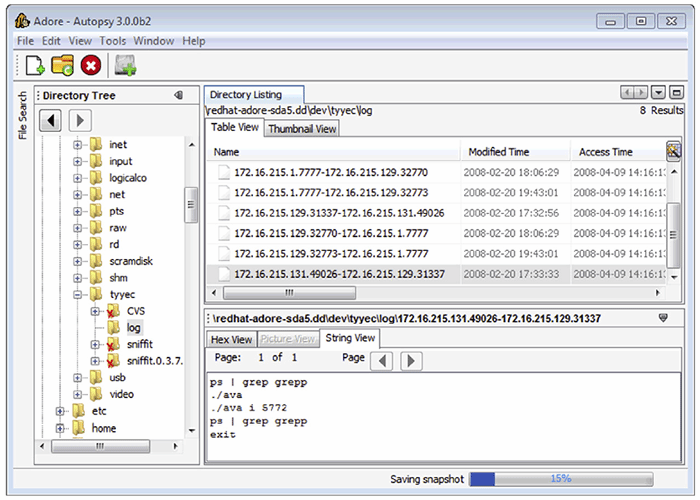The height and width of the screenshot is (500, 700).
Task: Click the Open Case folder icon
Action: (x=62, y=66)
